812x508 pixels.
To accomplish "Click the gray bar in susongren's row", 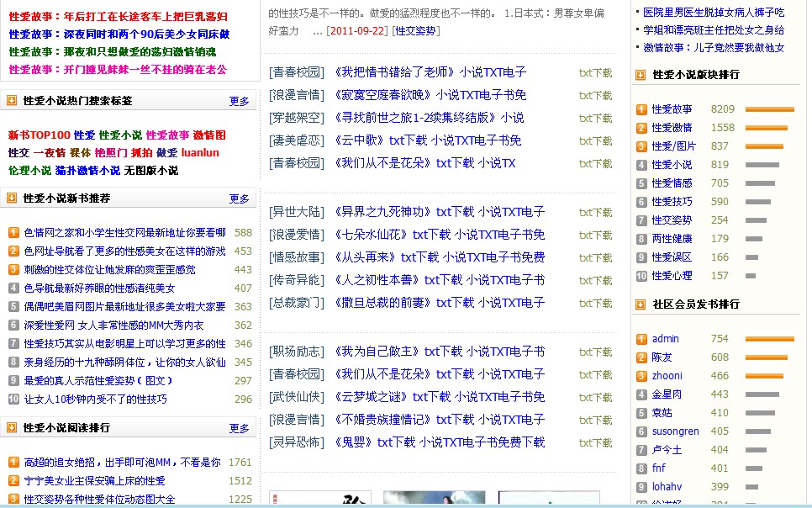I will click(x=758, y=431).
